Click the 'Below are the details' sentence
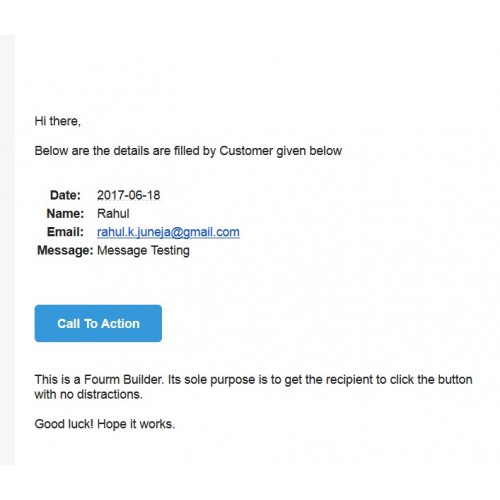 coord(188,151)
